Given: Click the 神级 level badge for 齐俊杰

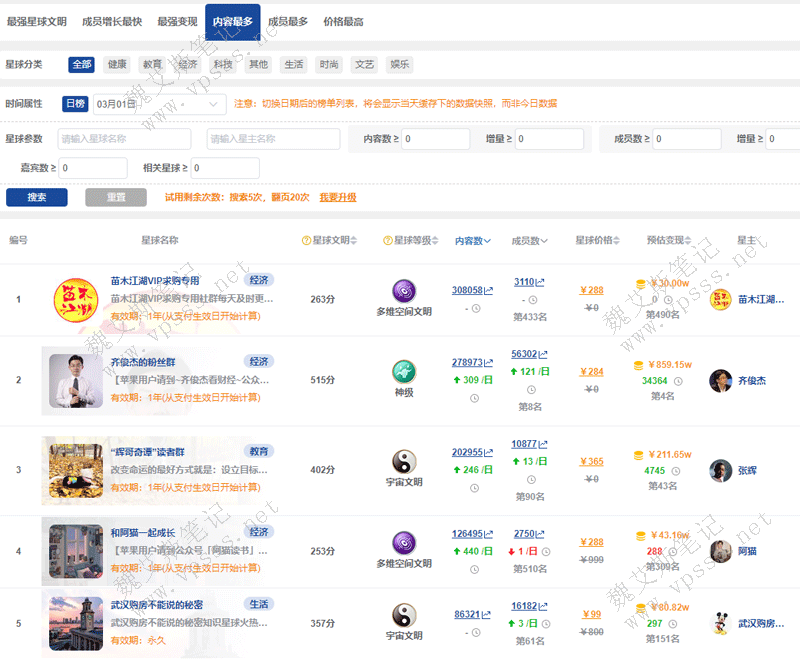Looking at the screenshot, I should [x=404, y=372].
